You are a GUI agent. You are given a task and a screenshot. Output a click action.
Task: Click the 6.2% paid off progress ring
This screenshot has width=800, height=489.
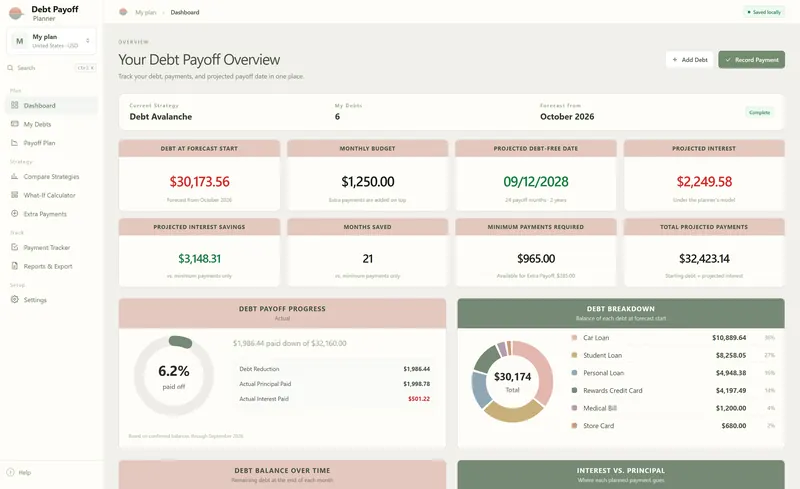click(173, 376)
